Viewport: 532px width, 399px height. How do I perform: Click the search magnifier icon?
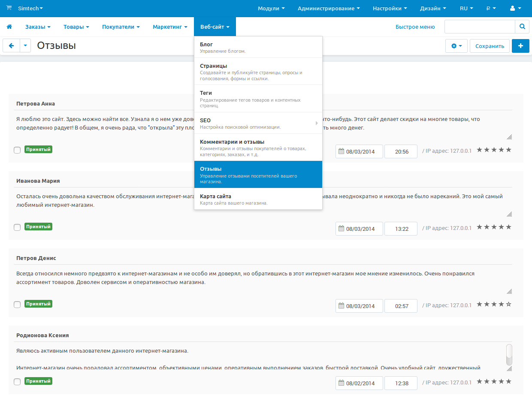click(x=522, y=27)
